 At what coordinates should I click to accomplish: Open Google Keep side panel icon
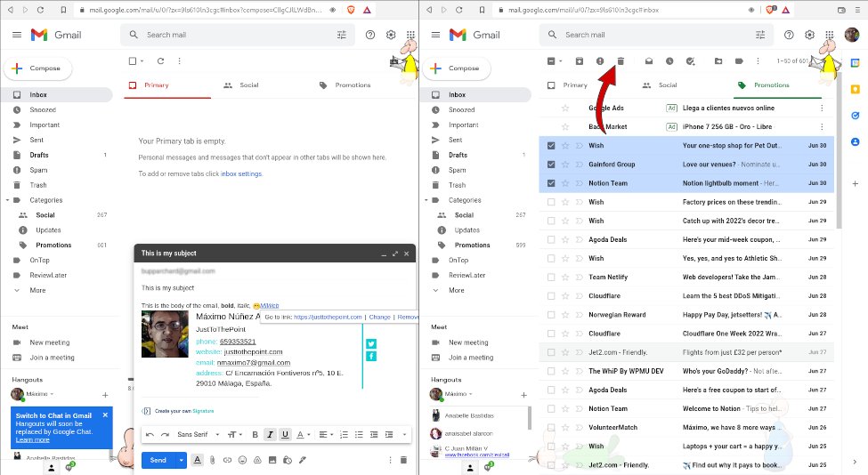(x=856, y=89)
